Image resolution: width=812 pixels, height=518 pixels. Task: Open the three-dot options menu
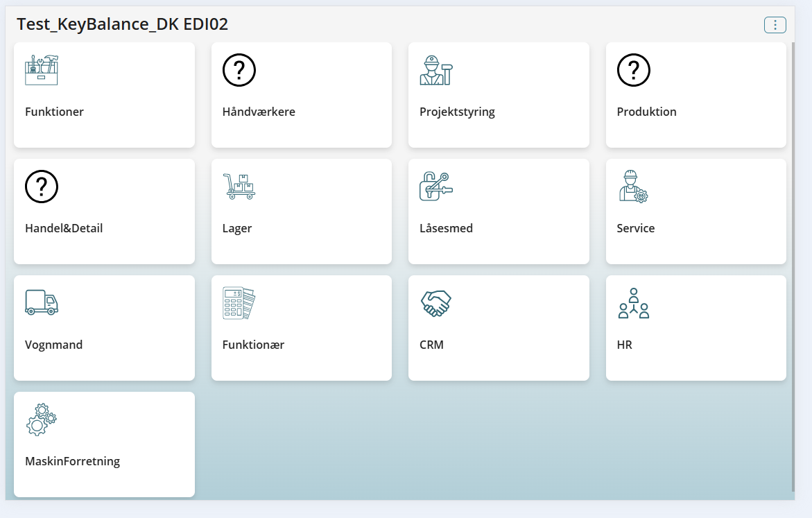775,25
